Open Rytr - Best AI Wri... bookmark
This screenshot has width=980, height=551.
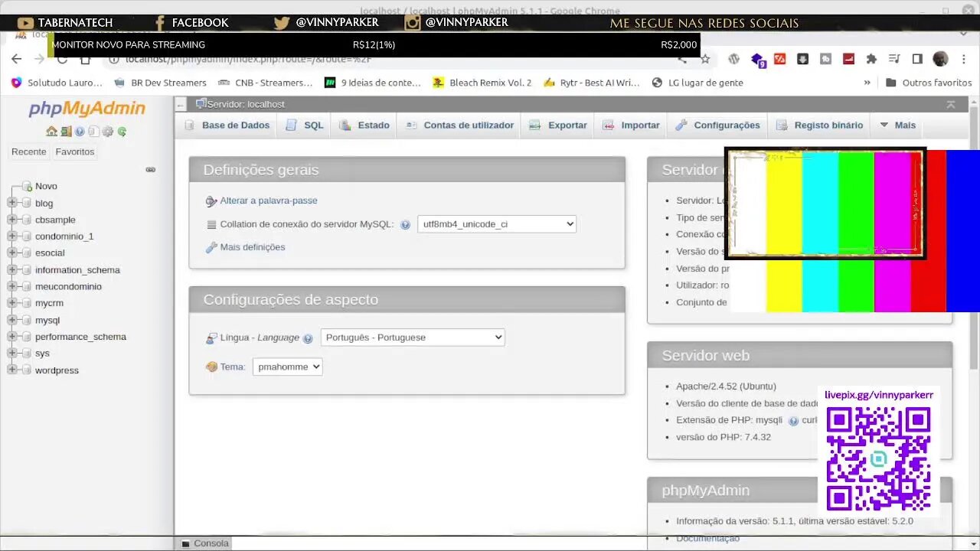(590, 83)
